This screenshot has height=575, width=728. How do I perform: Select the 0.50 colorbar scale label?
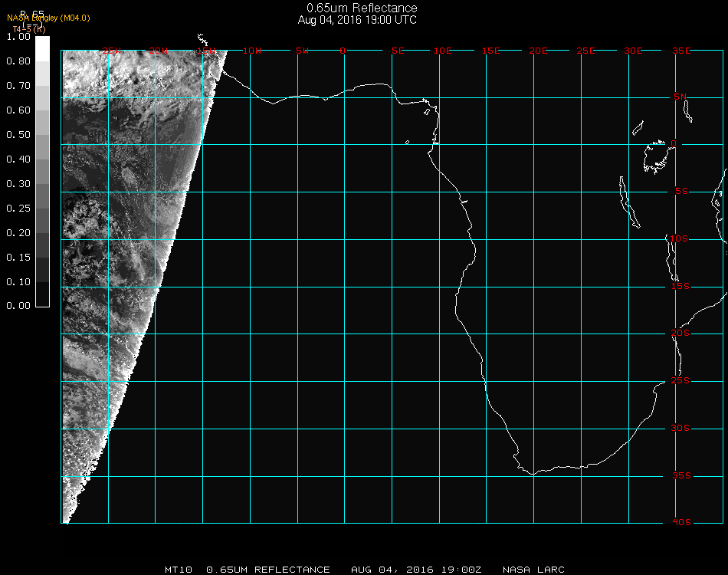point(18,135)
